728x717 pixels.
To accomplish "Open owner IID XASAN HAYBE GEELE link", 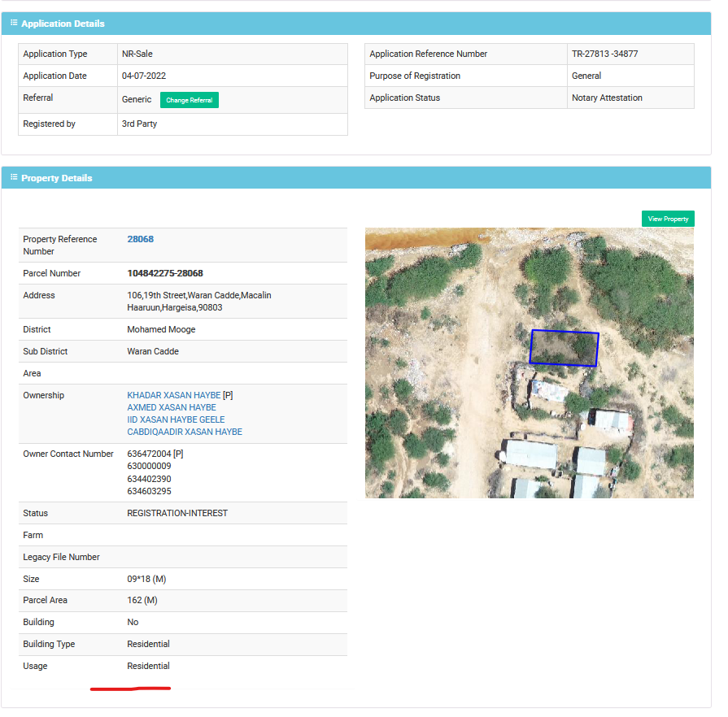I will click(176, 419).
